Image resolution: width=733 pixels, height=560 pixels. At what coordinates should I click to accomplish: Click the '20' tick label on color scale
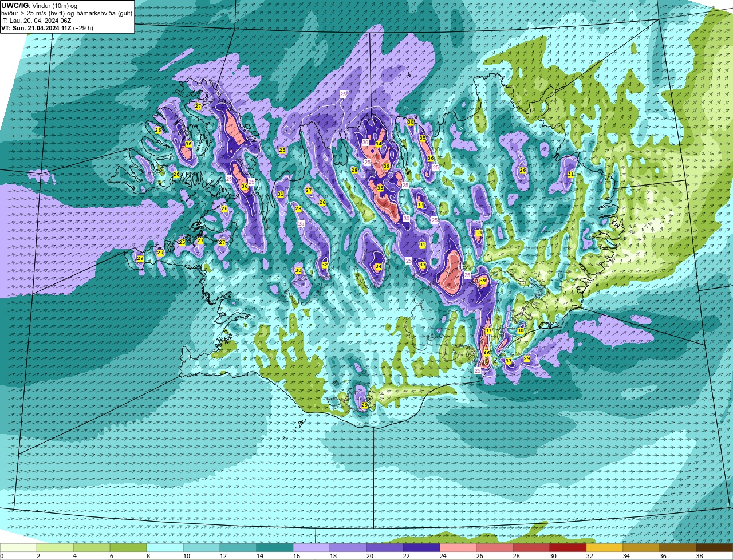pos(370,556)
